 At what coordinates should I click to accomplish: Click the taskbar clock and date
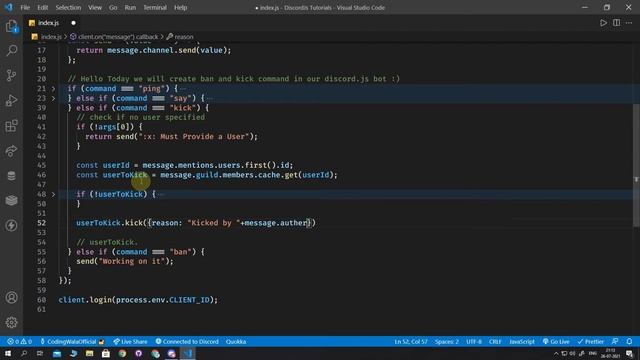point(611,353)
